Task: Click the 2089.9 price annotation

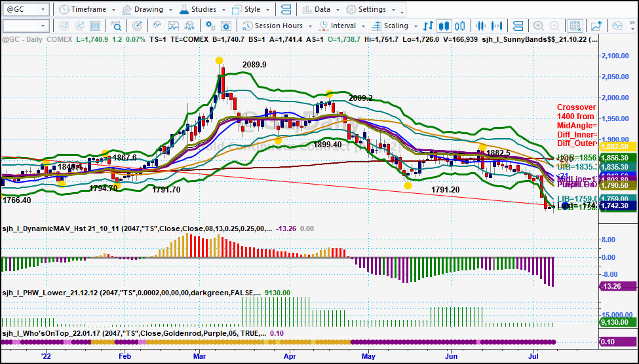Action: coord(255,64)
